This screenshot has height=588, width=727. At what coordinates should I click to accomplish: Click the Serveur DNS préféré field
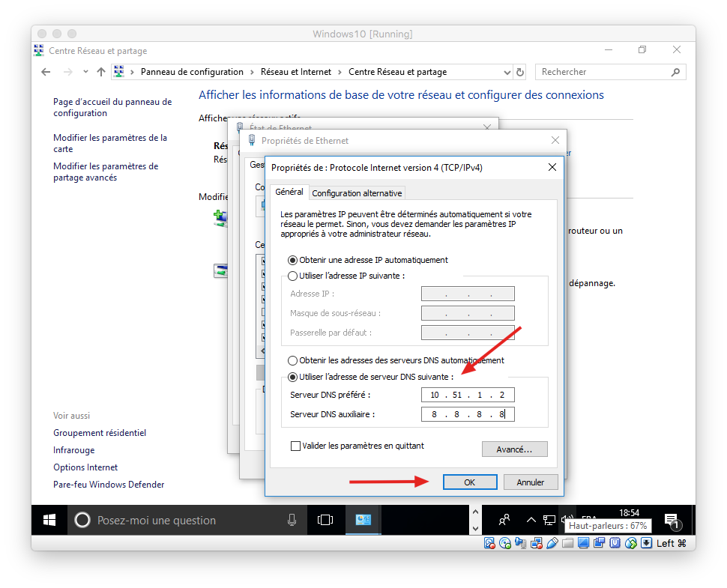468,395
